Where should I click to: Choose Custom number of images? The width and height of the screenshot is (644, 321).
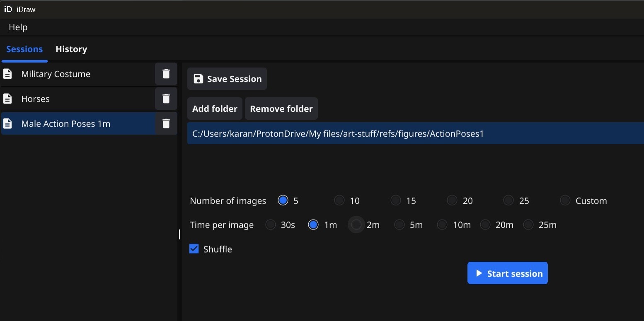click(564, 200)
